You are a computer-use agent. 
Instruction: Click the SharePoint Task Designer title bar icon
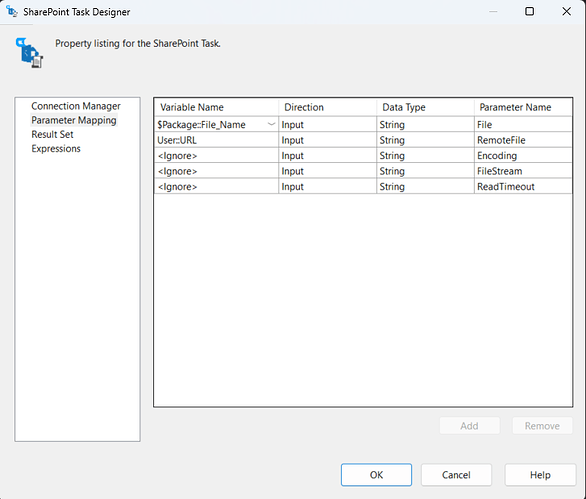(12, 12)
